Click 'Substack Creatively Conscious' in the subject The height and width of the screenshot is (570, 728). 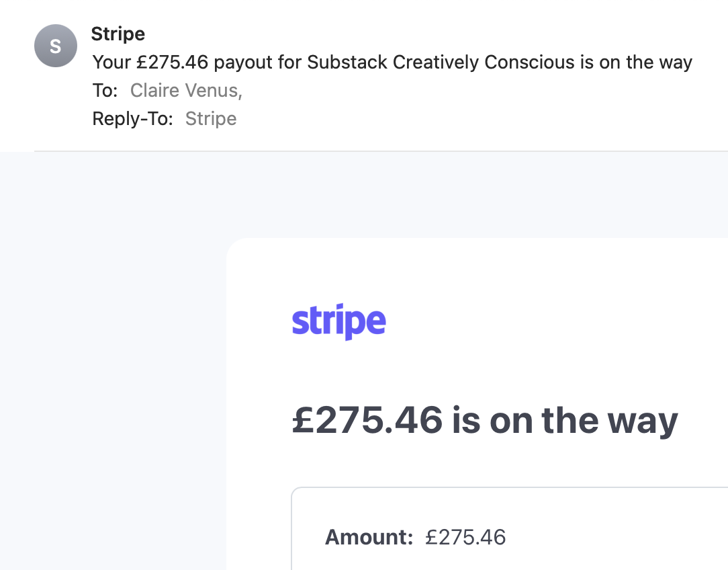[441, 63]
